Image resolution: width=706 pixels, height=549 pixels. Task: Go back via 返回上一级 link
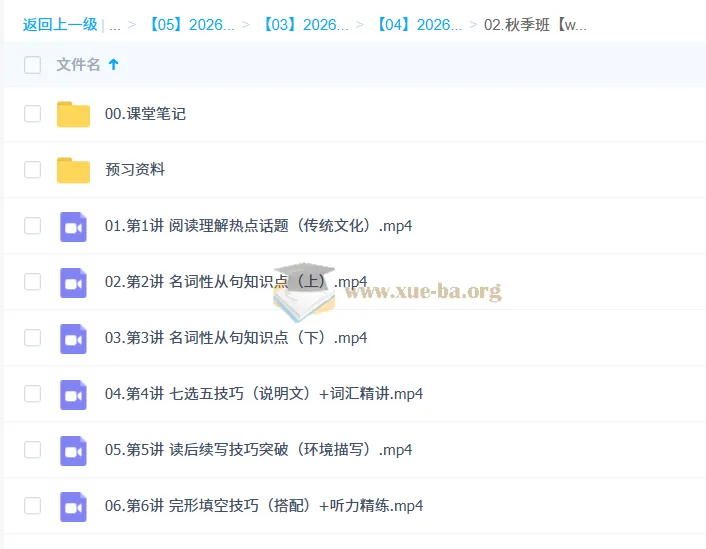point(60,24)
